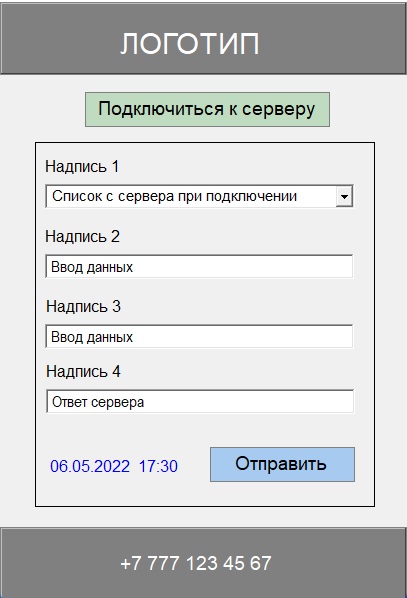The height and width of the screenshot is (598, 407).
Task: Click into the Ответ сервера field
Action: tap(200, 401)
